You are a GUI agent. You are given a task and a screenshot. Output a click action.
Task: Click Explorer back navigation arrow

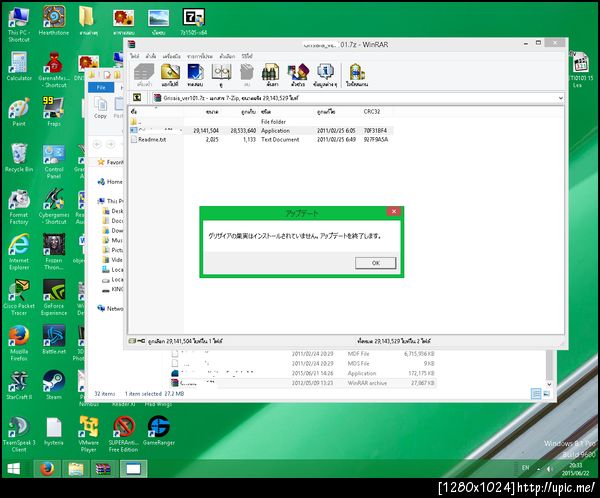coord(97,144)
